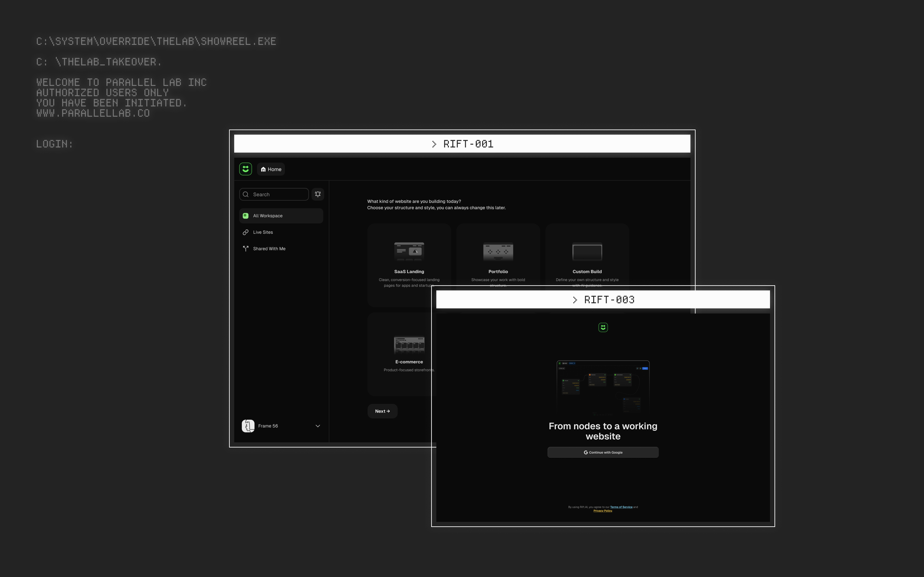Switch to the RIFT-003 window title bar

[x=603, y=300]
